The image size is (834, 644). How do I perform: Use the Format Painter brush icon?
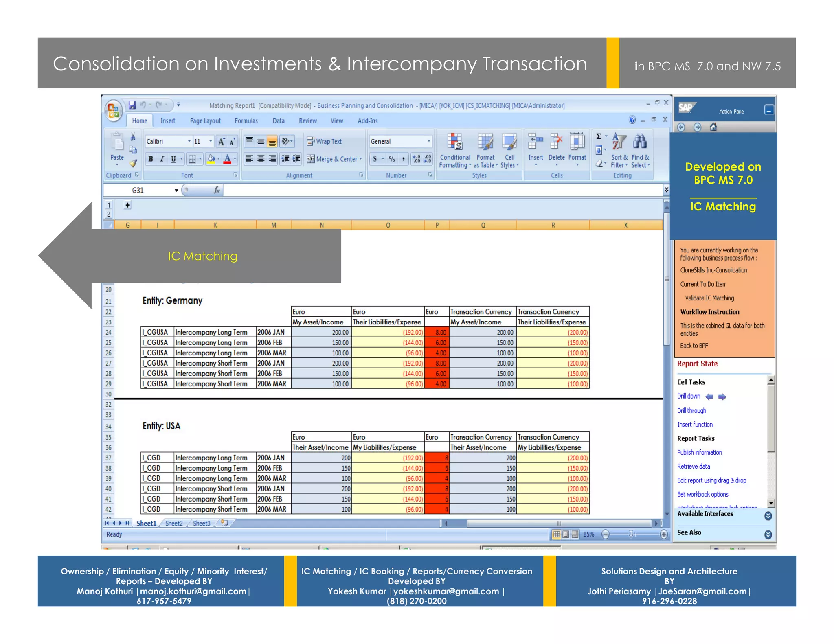click(x=133, y=163)
